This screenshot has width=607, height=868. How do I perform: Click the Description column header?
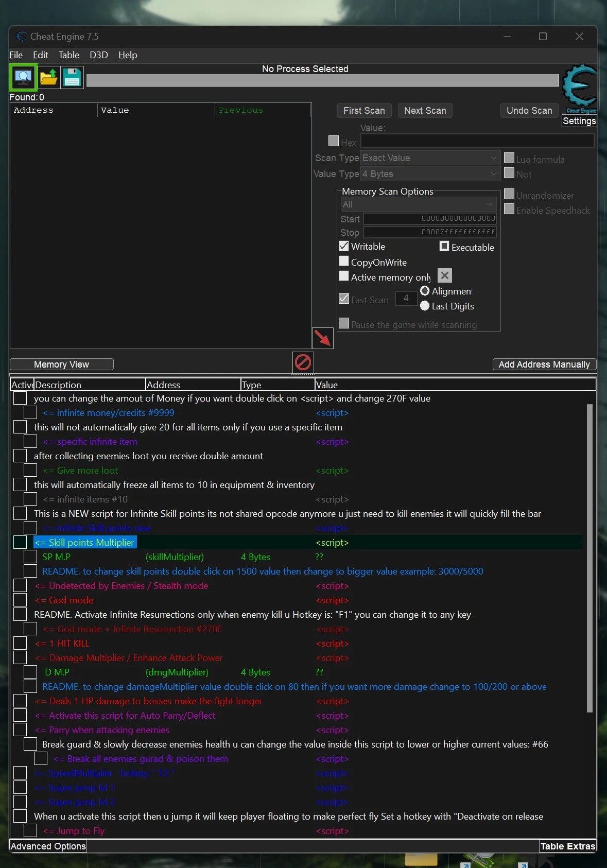90,385
